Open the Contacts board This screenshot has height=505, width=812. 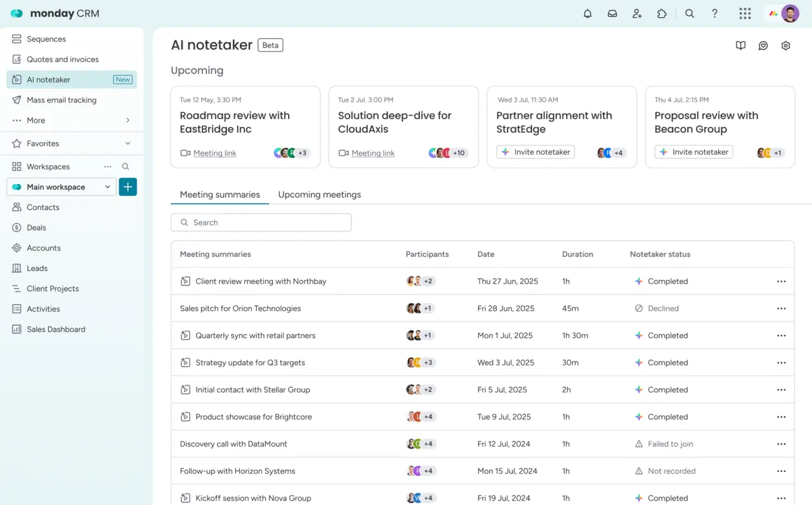pos(72,207)
